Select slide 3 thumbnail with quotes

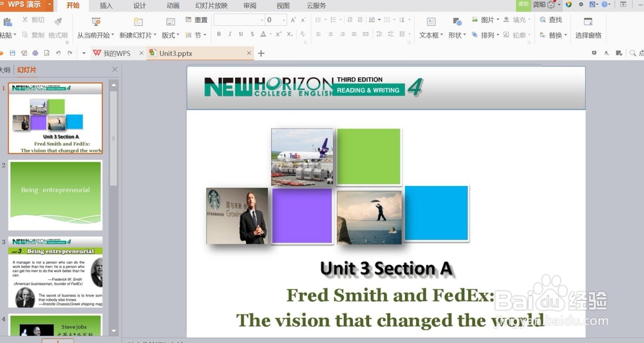(55, 272)
